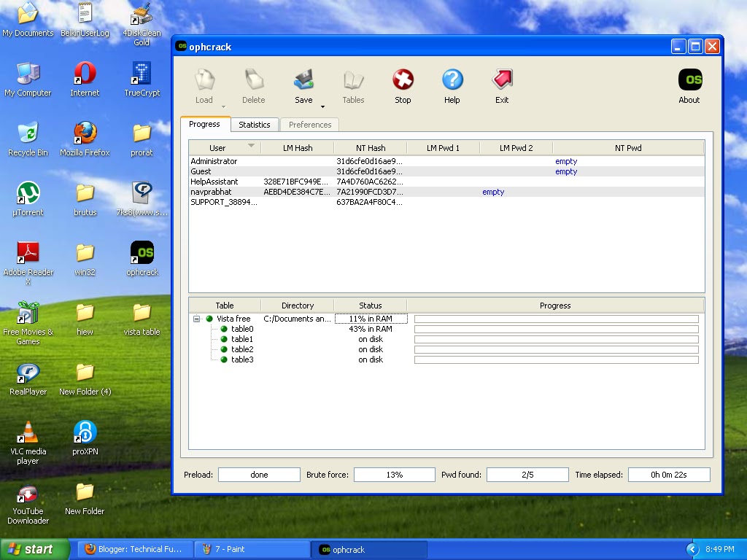Select the Mozilla Firefox desktop icon

[x=85, y=139]
